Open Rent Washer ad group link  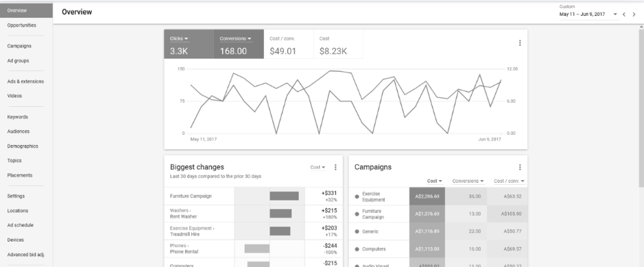[183, 216]
